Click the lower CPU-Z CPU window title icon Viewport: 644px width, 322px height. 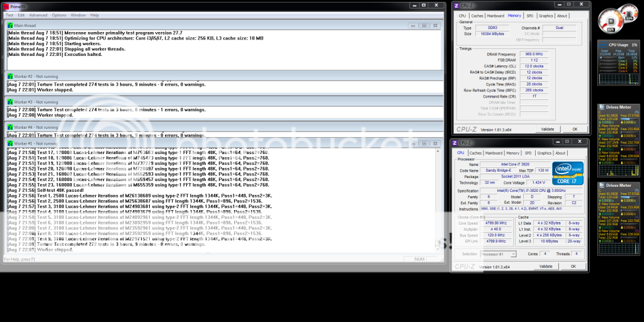point(455,143)
